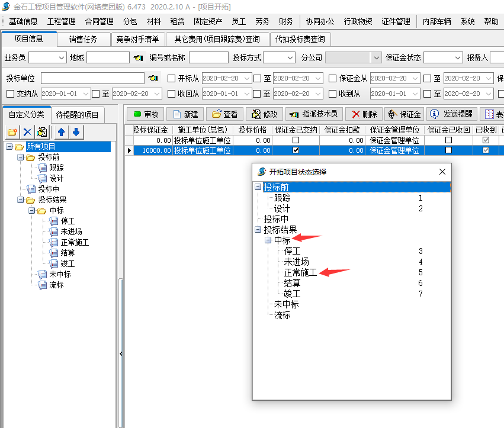This screenshot has width=504, height=428.
Task: Click the 新建 button
Action: click(x=185, y=114)
